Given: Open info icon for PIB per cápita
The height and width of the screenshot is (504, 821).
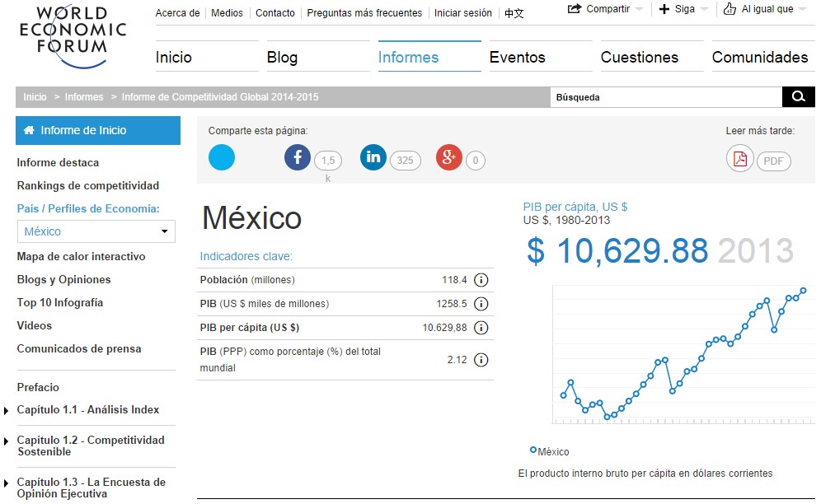Looking at the screenshot, I should pos(481,328).
